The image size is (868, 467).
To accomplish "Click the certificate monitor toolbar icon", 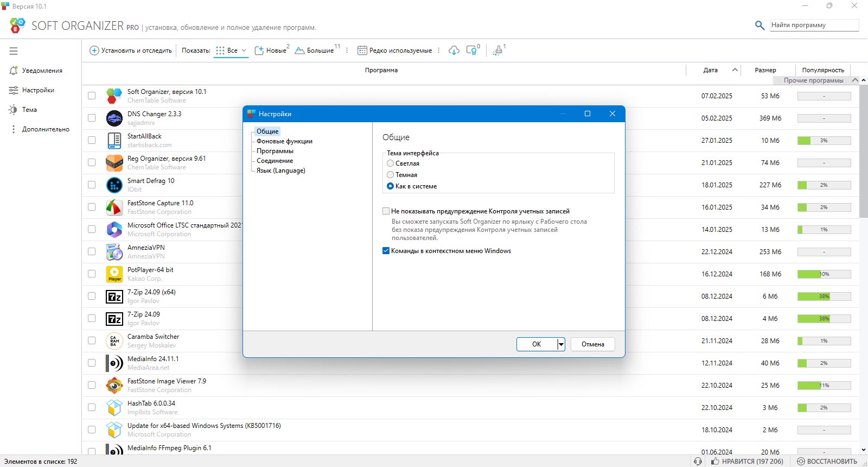I will click(472, 51).
